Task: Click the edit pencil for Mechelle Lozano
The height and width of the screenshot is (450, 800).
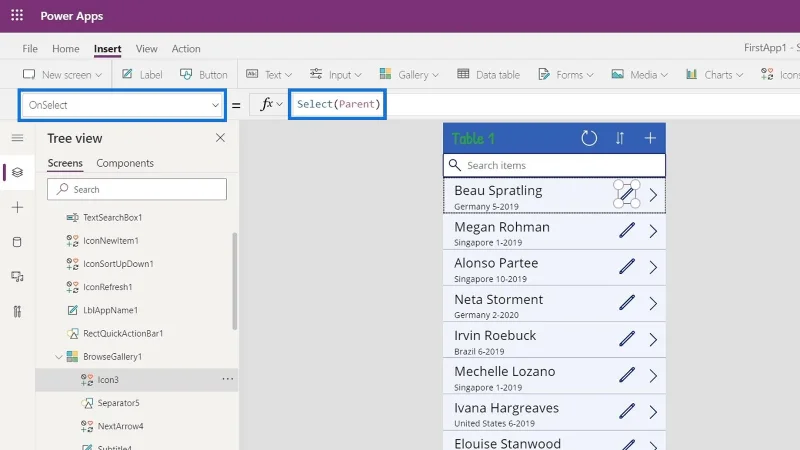Action: [627, 376]
